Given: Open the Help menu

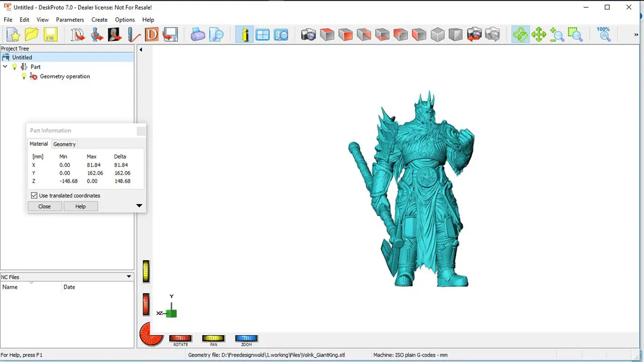Looking at the screenshot, I should [148, 20].
